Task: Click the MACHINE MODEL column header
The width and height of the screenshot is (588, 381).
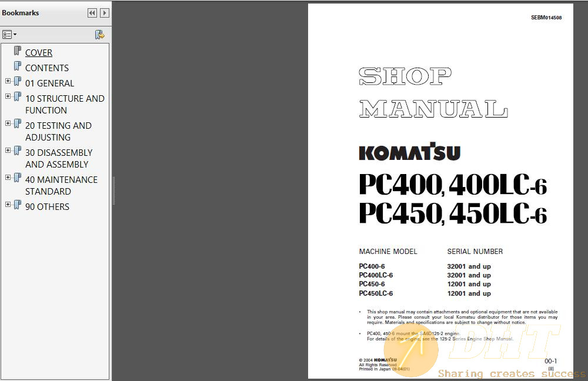Action: 388,252
